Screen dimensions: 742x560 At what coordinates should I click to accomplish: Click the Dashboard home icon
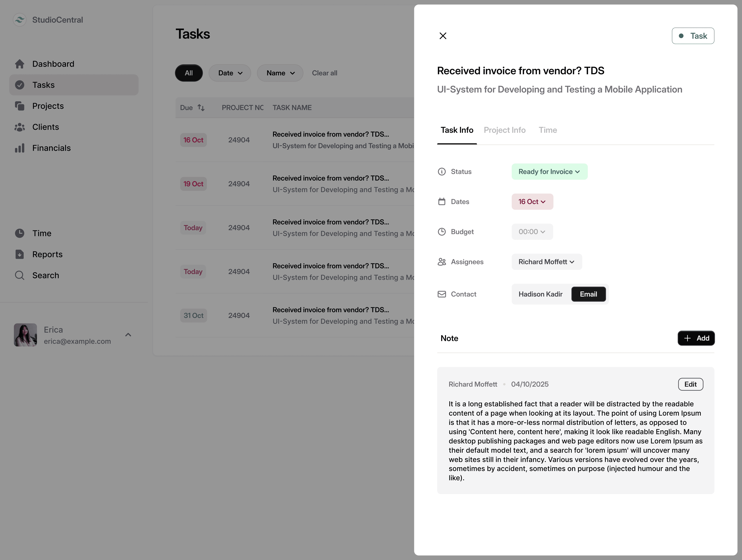(19, 64)
